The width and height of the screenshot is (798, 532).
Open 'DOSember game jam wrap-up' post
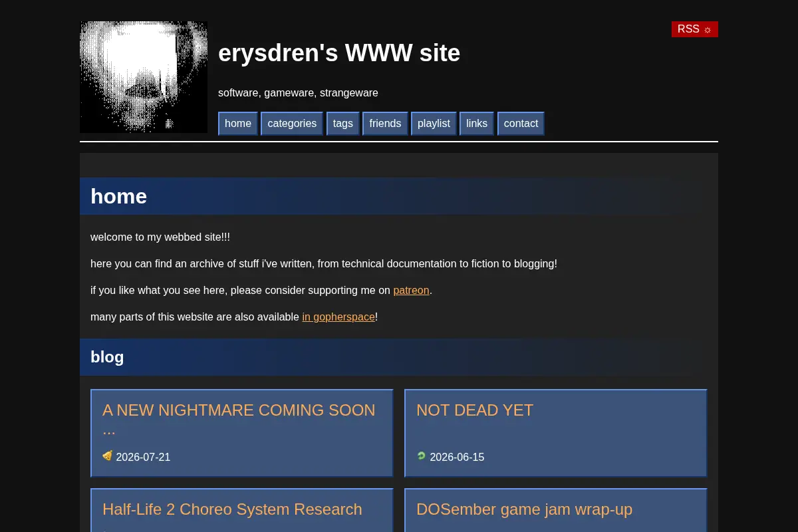click(524, 509)
